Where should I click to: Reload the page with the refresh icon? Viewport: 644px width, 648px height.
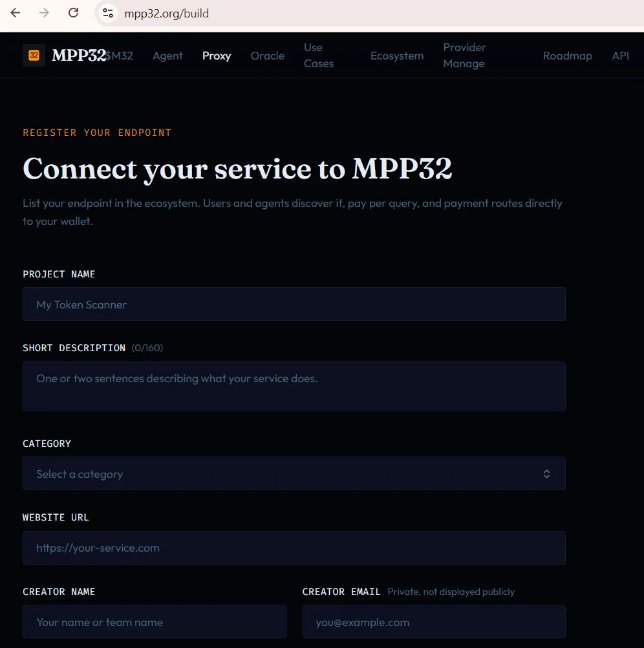click(x=74, y=13)
